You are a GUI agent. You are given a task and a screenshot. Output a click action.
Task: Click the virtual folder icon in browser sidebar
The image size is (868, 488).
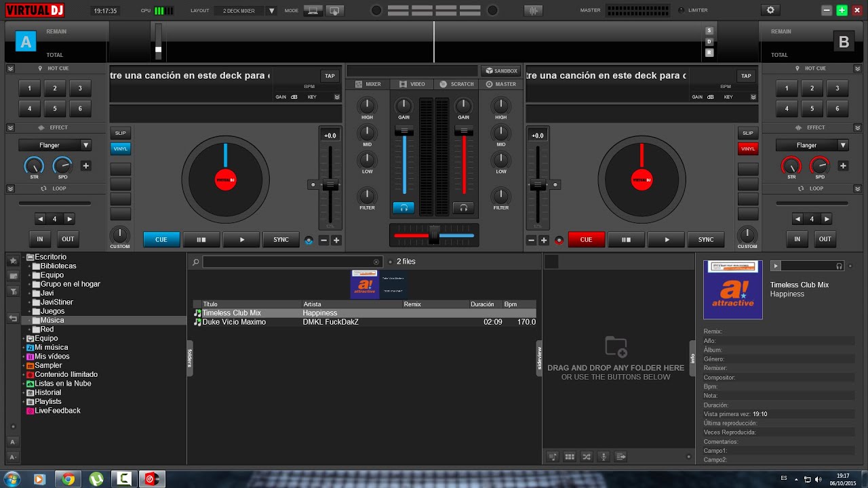(12, 276)
